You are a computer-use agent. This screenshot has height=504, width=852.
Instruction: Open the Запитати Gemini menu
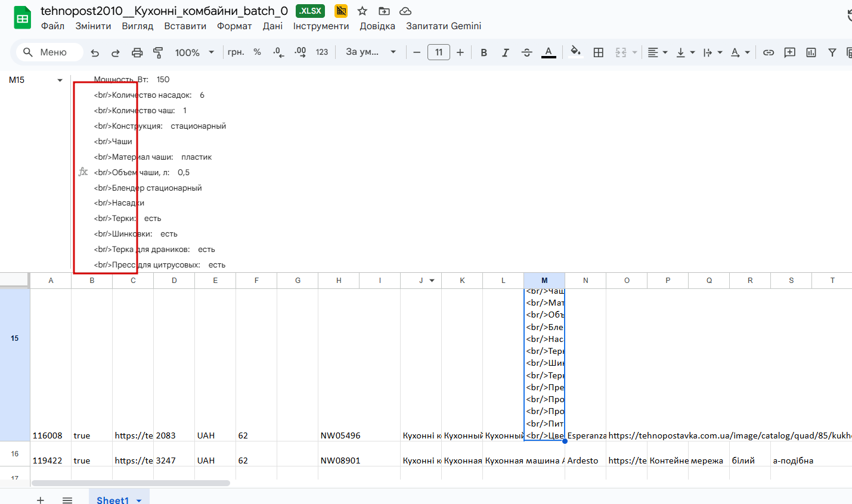(x=444, y=26)
